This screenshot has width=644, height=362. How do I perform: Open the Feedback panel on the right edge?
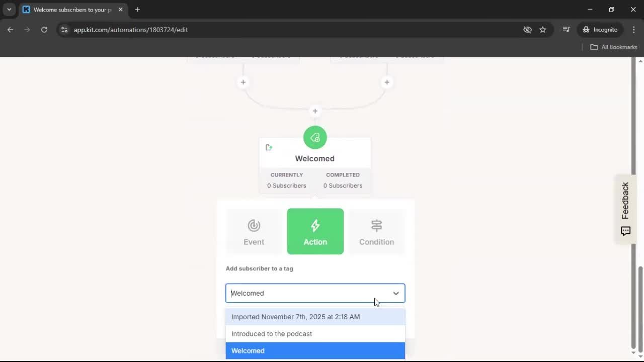(625, 209)
